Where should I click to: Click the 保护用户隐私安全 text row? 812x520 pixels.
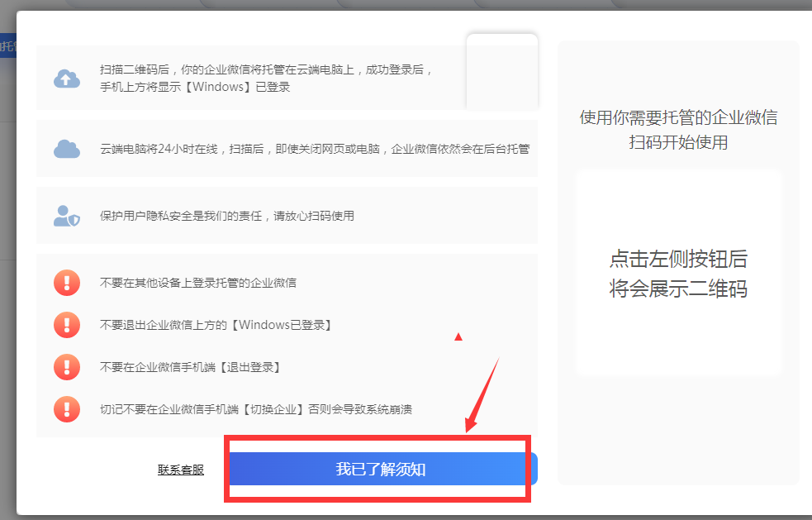227,216
